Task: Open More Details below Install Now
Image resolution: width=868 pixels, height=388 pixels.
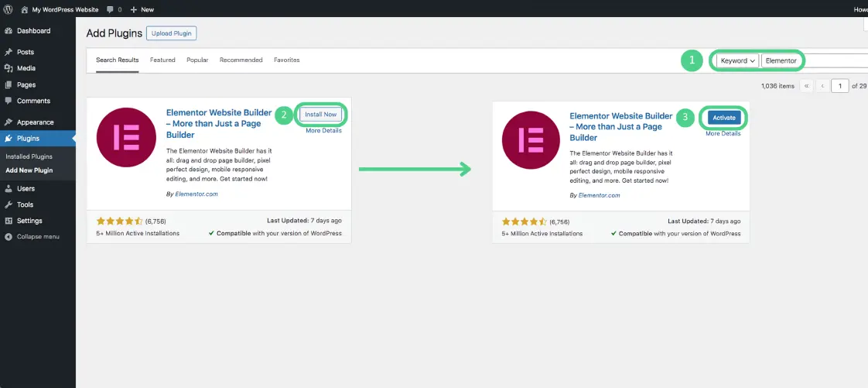Action: [324, 131]
